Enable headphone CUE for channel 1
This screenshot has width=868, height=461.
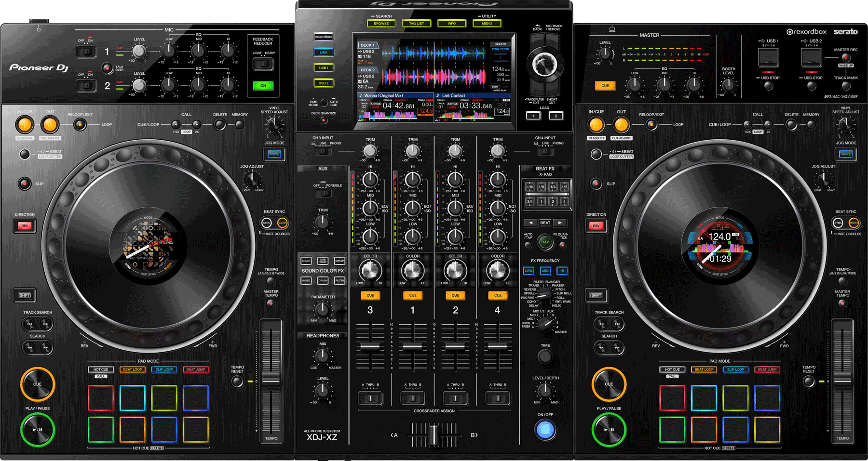pos(413,295)
